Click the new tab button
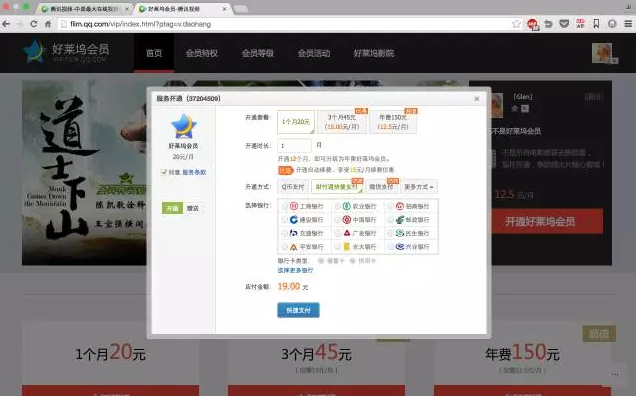The image size is (636, 396). [x=241, y=9]
